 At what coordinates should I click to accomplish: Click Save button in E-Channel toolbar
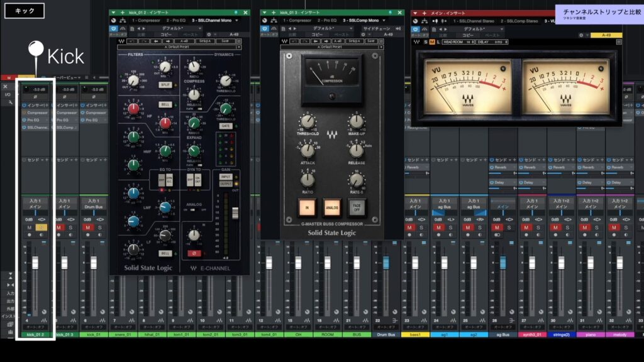[x=225, y=41]
